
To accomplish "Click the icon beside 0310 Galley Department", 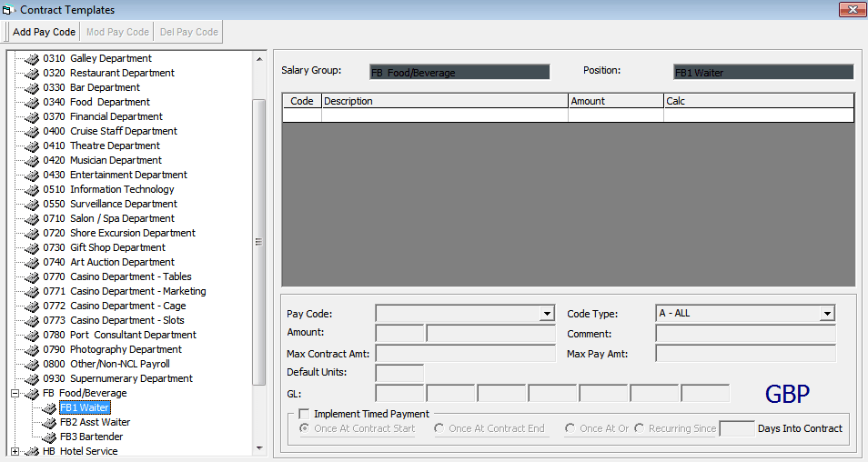I will (32, 58).
